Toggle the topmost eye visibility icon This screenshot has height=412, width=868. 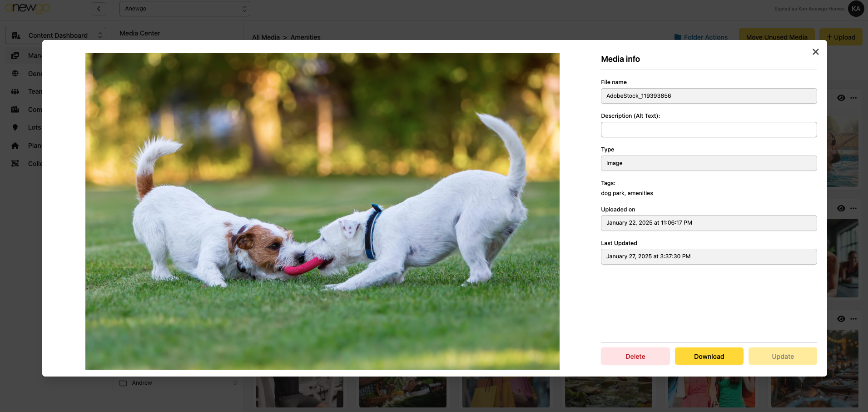tap(841, 98)
